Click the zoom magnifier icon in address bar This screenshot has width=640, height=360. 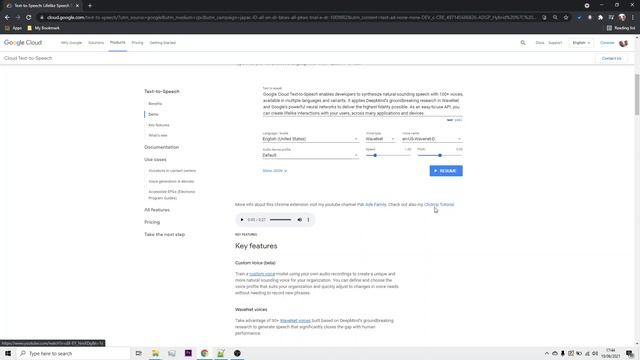555,18
